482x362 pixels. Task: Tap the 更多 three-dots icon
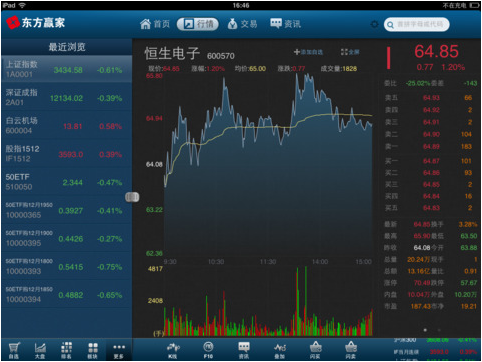pos(119,350)
